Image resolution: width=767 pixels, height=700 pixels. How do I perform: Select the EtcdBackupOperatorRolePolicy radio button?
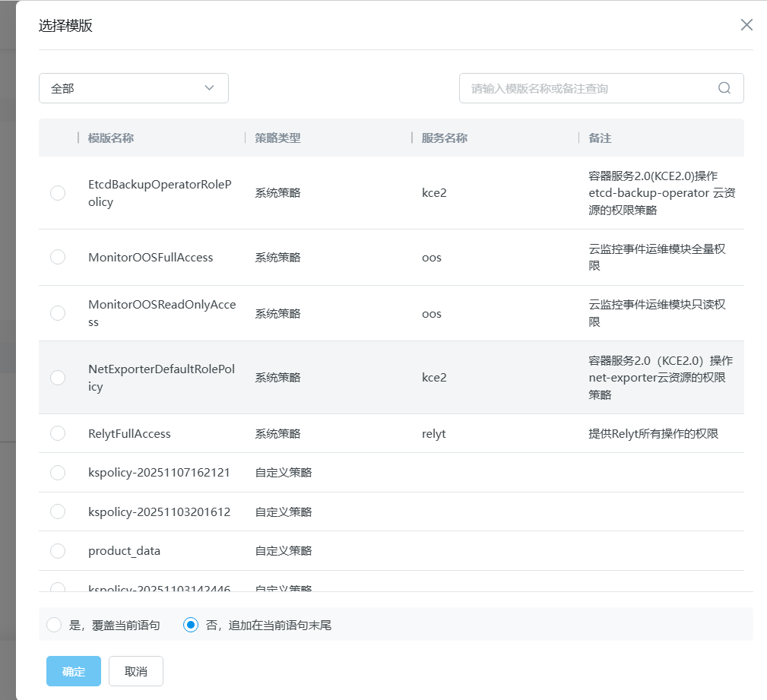point(58,193)
